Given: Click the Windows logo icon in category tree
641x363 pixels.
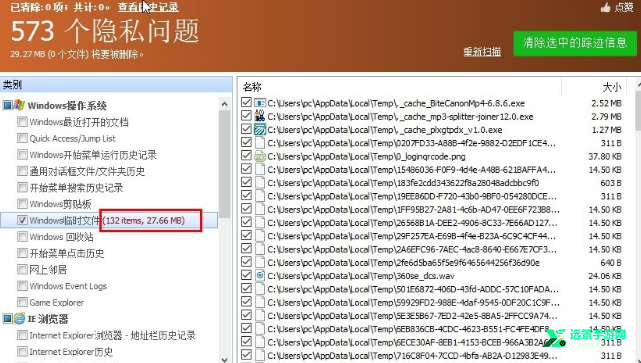Looking at the screenshot, I should pos(19,105).
